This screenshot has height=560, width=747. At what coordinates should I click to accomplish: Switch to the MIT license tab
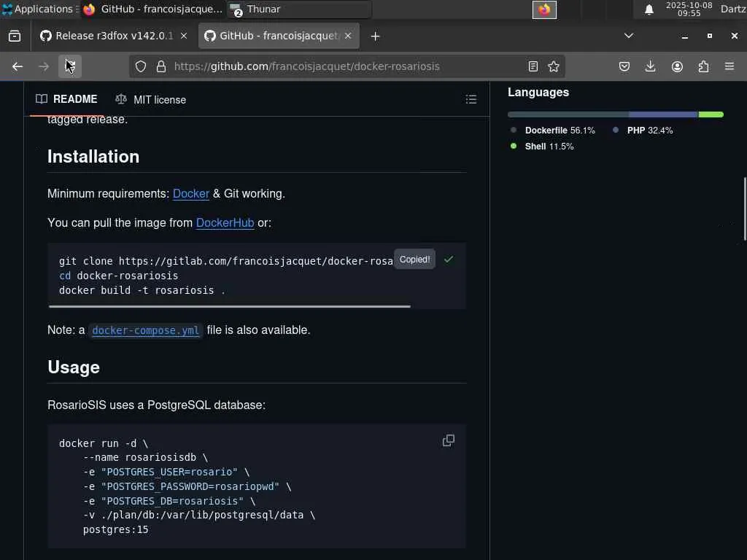pos(150,99)
